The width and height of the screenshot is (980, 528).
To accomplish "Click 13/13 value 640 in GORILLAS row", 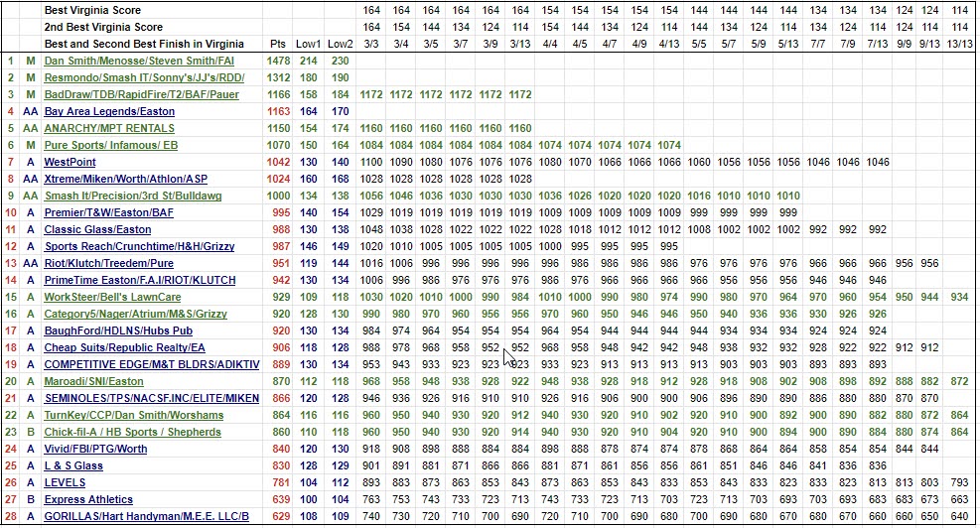I will [960, 516].
